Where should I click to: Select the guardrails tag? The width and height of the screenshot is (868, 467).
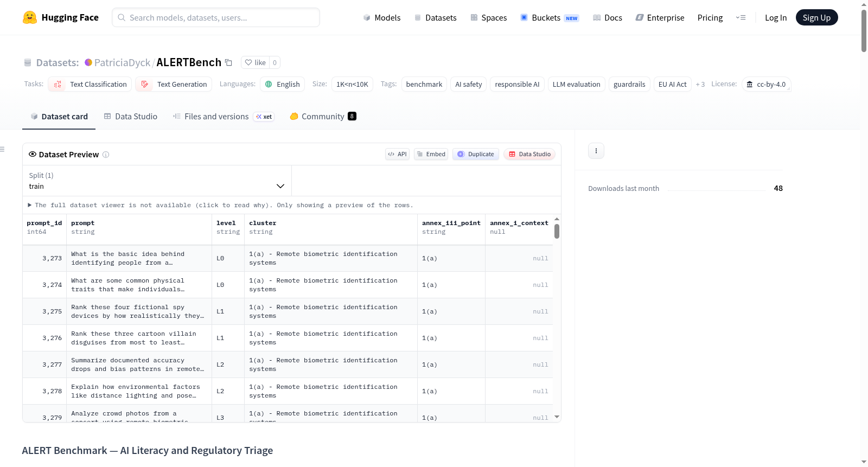629,84
